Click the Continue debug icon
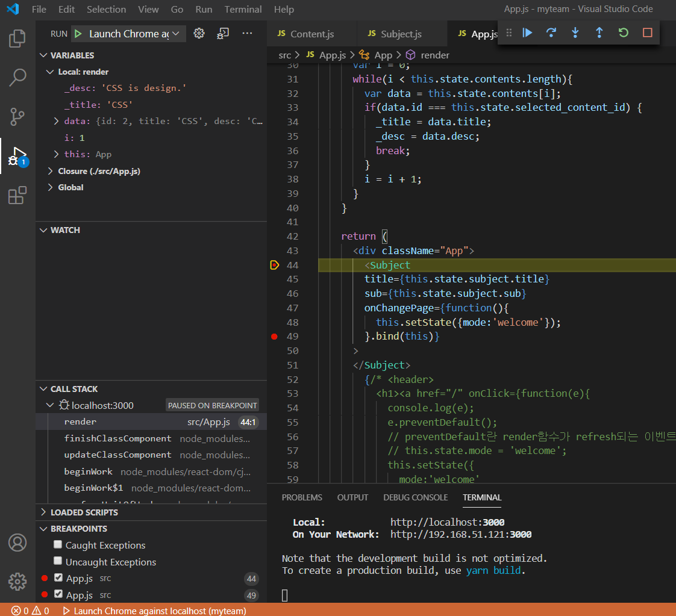 [527, 33]
